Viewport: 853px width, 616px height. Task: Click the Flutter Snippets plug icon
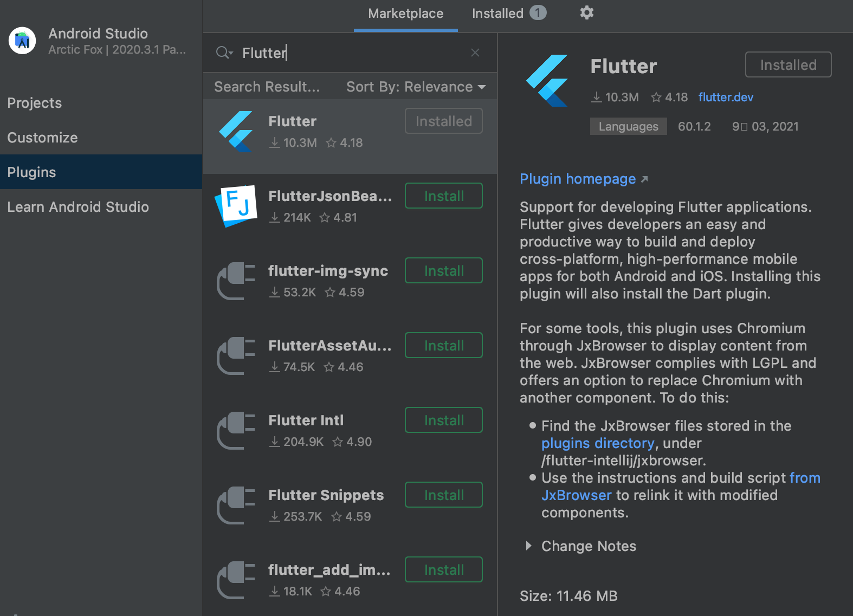(236, 505)
